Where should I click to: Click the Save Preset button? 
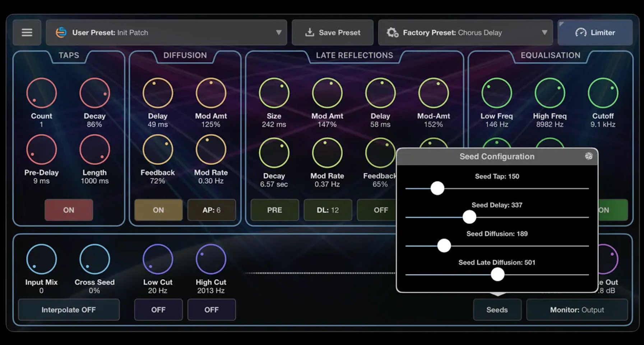pos(333,32)
